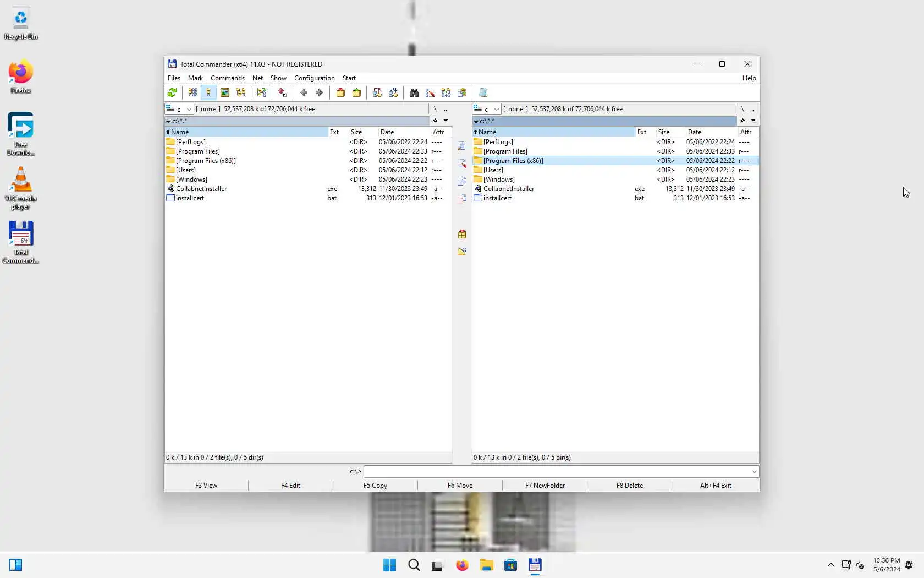This screenshot has width=924, height=578.
Task: Select the VLC media player desktop icon
Action: [x=20, y=188]
